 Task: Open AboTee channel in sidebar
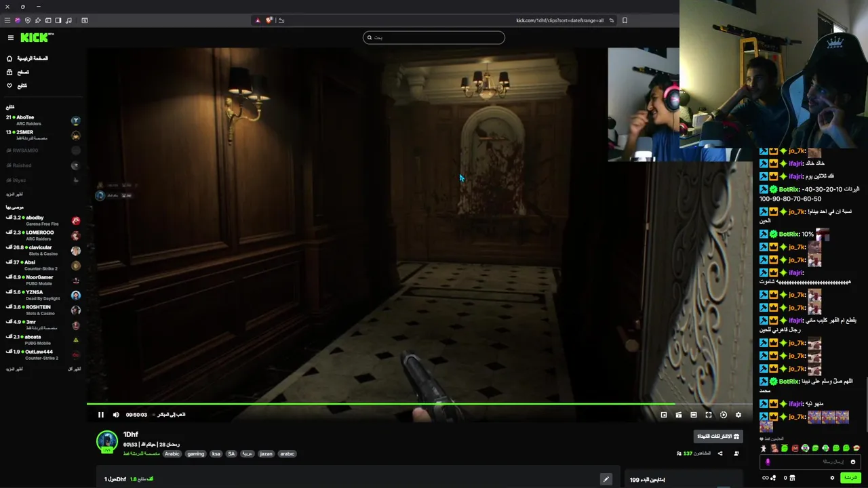coord(42,120)
